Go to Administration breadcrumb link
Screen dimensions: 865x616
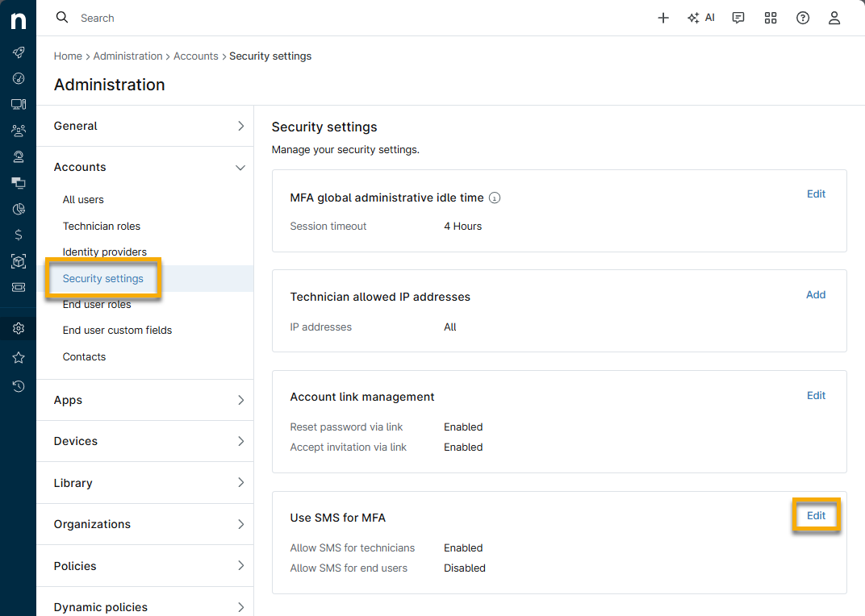click(128, 56)
